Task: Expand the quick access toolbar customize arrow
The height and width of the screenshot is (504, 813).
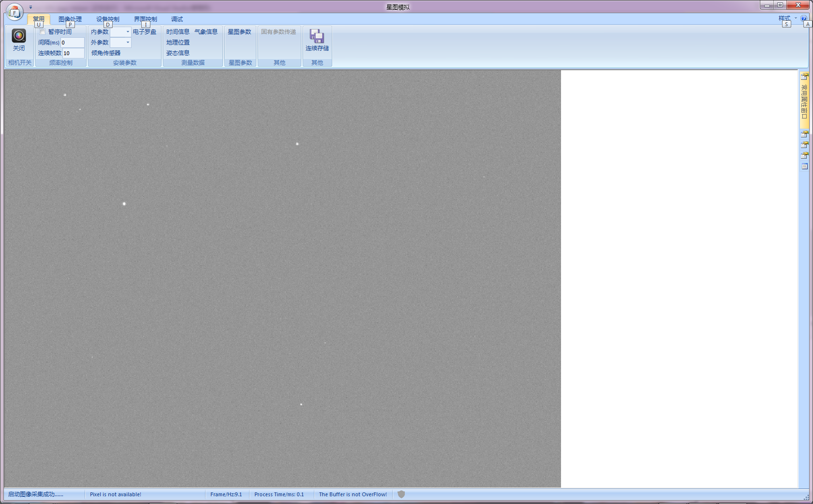Action: (x=30, y=7)
